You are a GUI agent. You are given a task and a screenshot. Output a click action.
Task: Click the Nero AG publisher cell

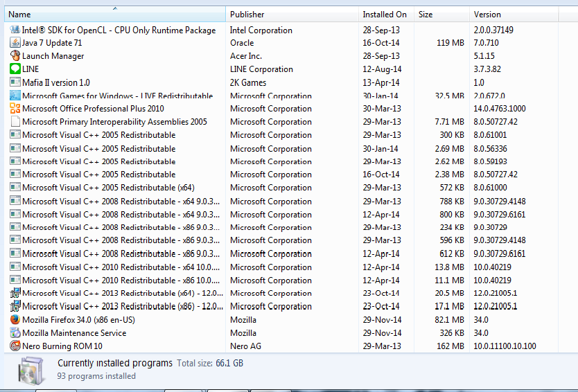[x=245, y=346]
